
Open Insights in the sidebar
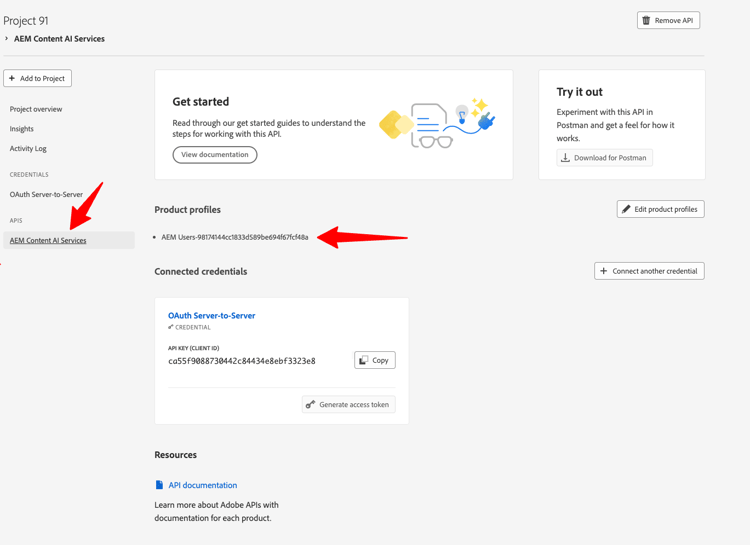[x=22, y=129]
